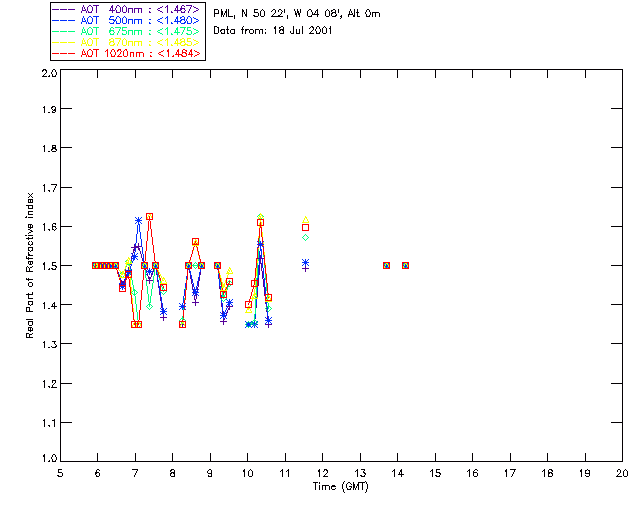
Task: Click the 7 x-axis tick label
Action: [x=135, y=473]
